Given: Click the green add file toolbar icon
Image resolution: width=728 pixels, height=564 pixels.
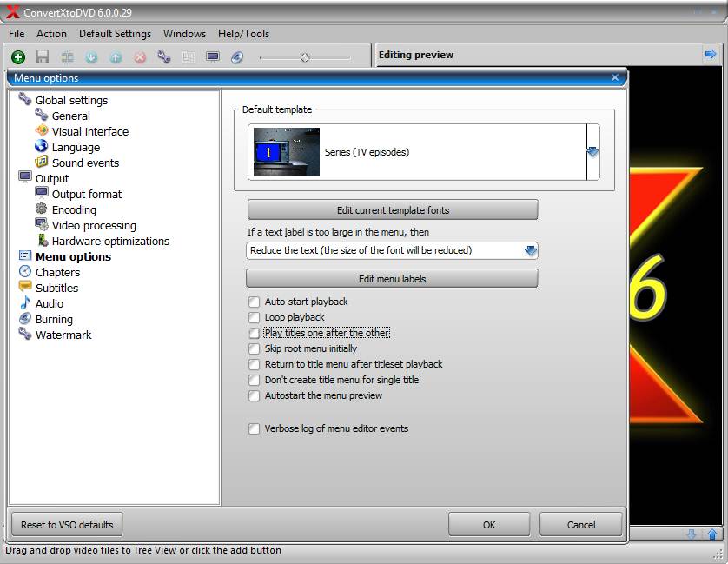Looking at the screenshot, I should tap(18, 57).
